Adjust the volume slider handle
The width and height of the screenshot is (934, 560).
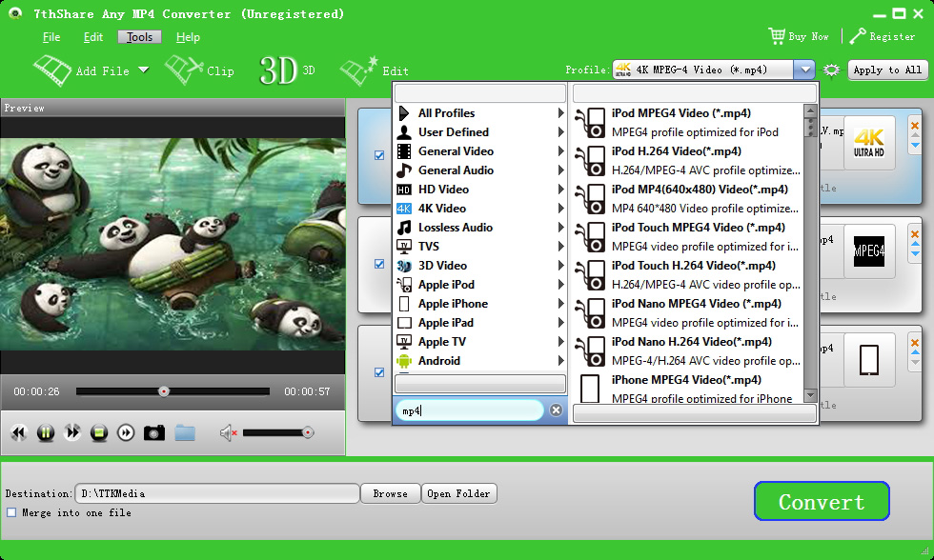(x=307, y=432)
